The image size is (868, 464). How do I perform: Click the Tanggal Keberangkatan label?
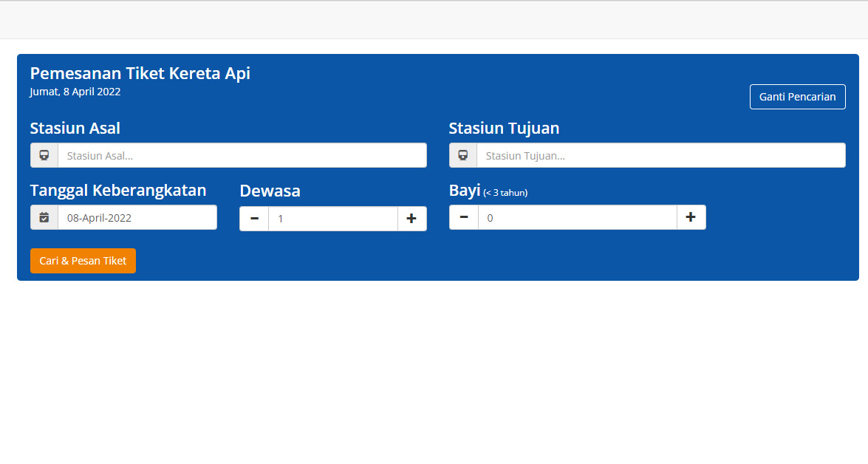[x=118, y=190]
